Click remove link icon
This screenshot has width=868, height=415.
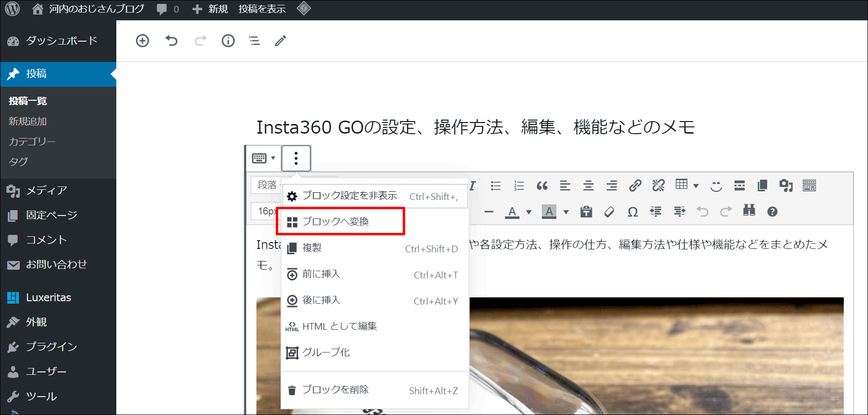658,185
